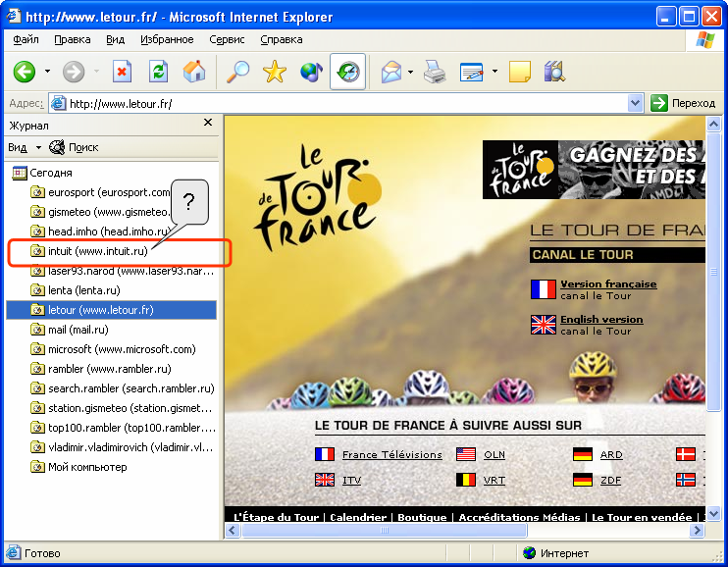The width and height of the screenshot is (728, 567).
Task: Open the OLN broadcaster link
Action: (x=494, y=454)
